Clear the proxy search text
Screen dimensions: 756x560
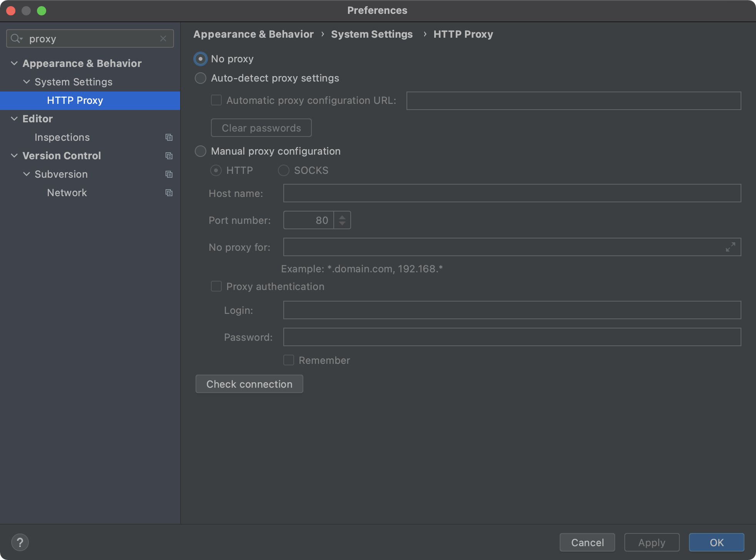(163, 38)
